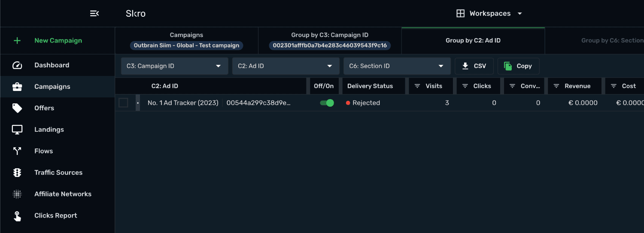Screen dimensions: 644x233
Task: Click the Clicks column filter icon
Action: (465, 86)
